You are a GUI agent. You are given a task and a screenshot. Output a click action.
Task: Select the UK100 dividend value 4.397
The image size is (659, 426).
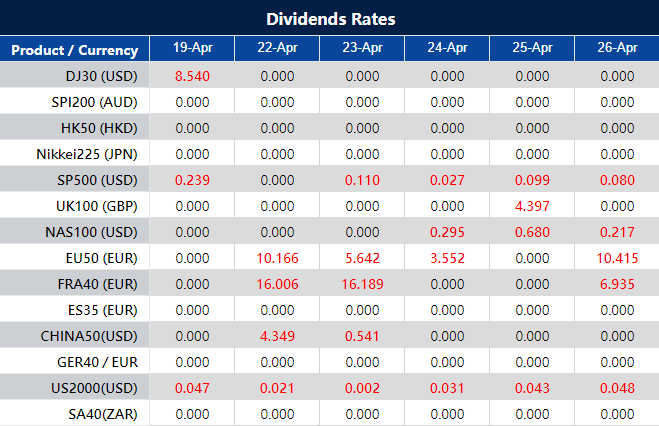[x=531, y=206]
